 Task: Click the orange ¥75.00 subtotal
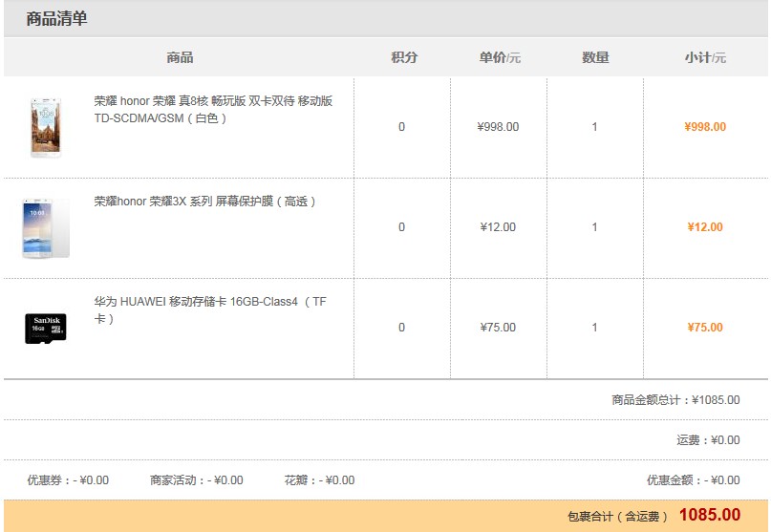coord(705,328)
